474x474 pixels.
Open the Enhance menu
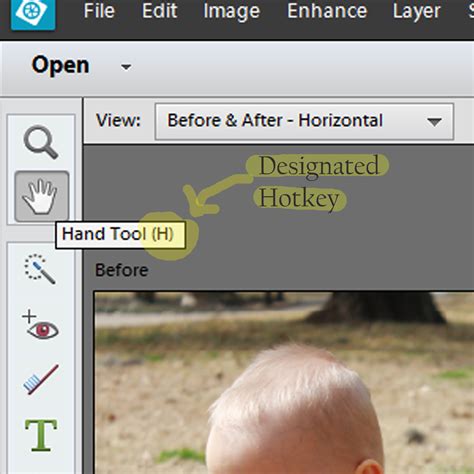[327, 11]
